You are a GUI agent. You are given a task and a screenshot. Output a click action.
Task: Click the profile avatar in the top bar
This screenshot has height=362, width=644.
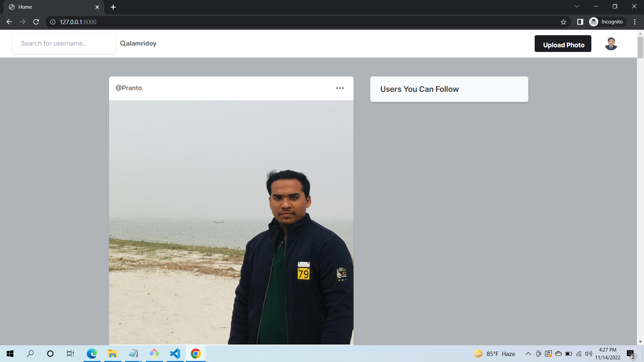coord(611,44)
